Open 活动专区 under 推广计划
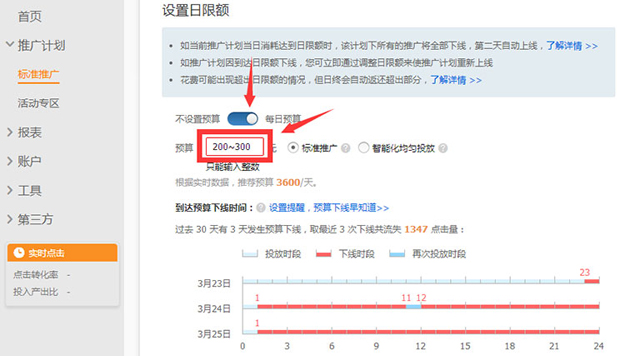This screenshot has height=361, width=617. [38, 103]
